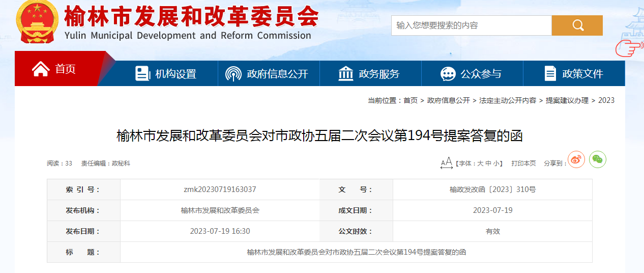
Task: Click the search input field
Action: (471, 25)
